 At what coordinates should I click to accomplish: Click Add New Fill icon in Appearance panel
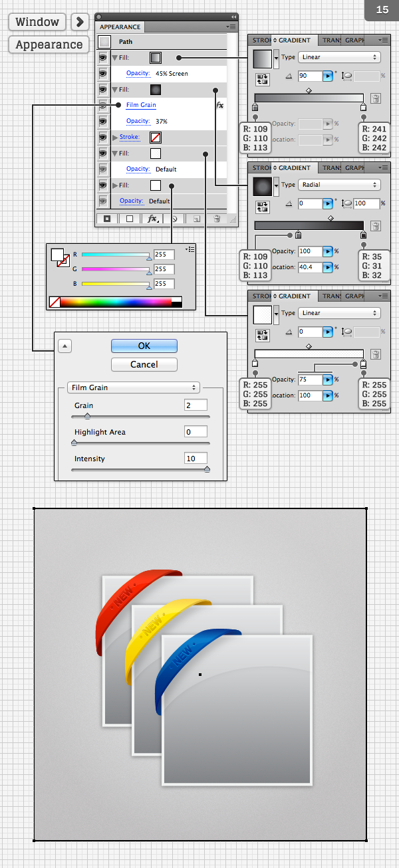coord(130,218)
